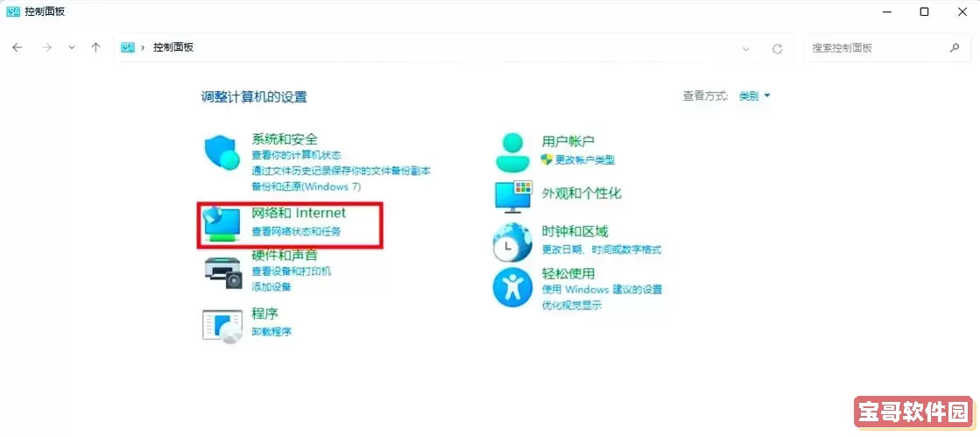This screenshot has height=437, width=980.
Task: Click the back arrow navigation button
Action: (x=18, y=47)
